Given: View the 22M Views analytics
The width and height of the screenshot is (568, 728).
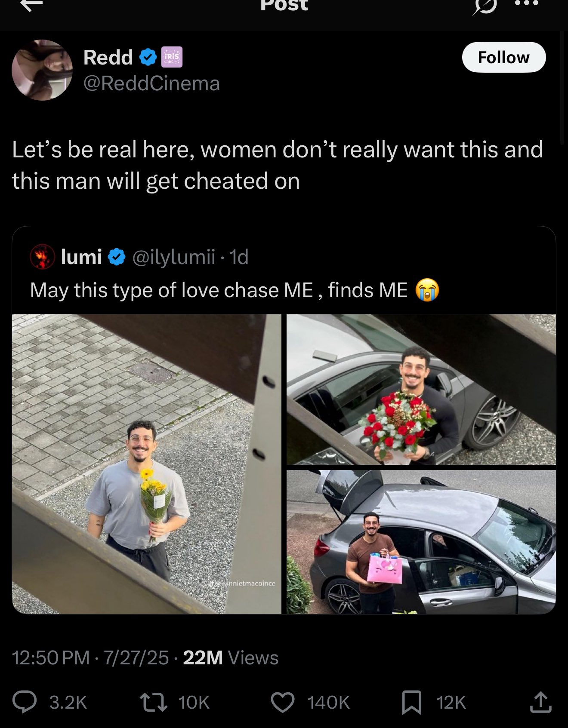Looking at the screenshot, I should 231,657.
